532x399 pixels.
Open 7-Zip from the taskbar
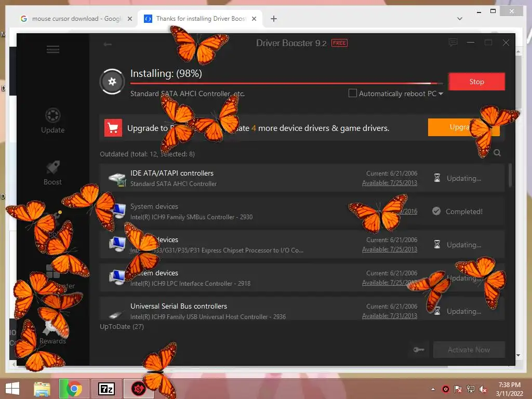tap(106, 389)
